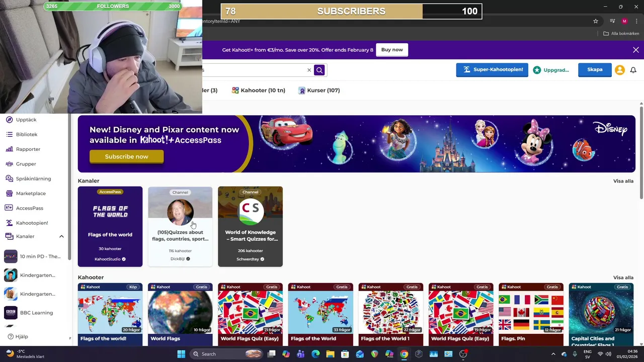The height and width of the screenshot is (362, 644).
Task: Clear the search field with X
Action: point(309,70)
